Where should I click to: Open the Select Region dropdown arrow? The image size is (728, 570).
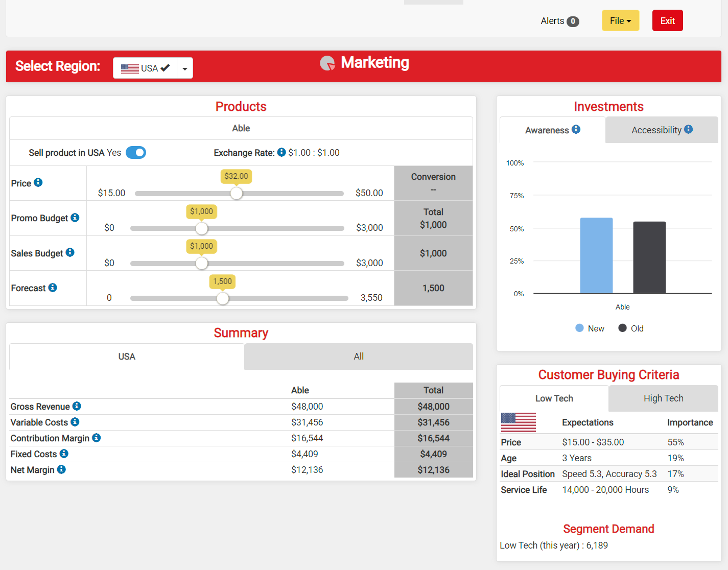tap(185, 68)
